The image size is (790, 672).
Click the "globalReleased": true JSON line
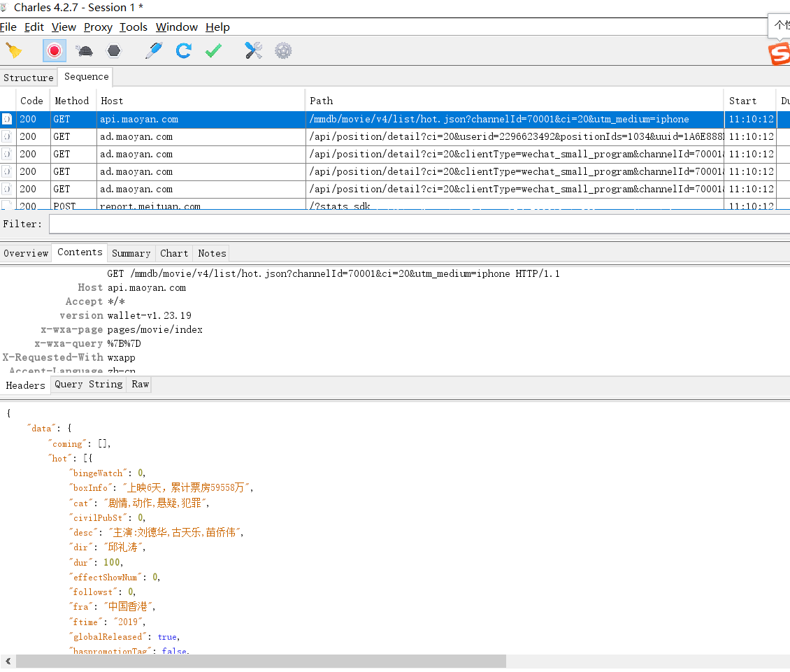[x=124, y=637]
